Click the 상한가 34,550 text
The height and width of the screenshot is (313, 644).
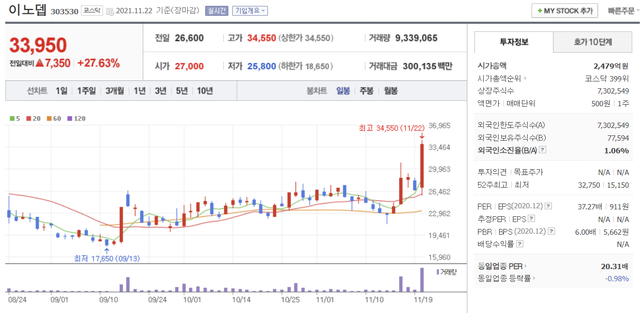[306, 38]
